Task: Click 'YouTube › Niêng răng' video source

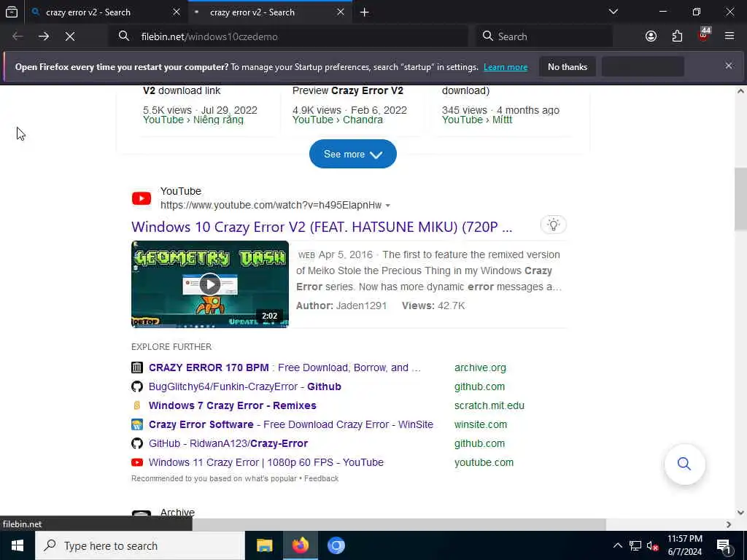Action: tap(193, 120)
